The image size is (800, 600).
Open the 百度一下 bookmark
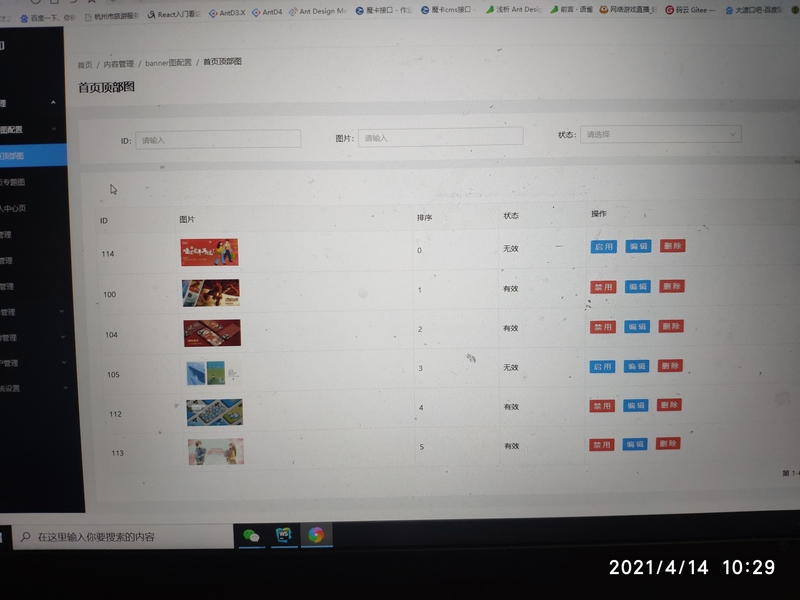click(x=47, y=18)
